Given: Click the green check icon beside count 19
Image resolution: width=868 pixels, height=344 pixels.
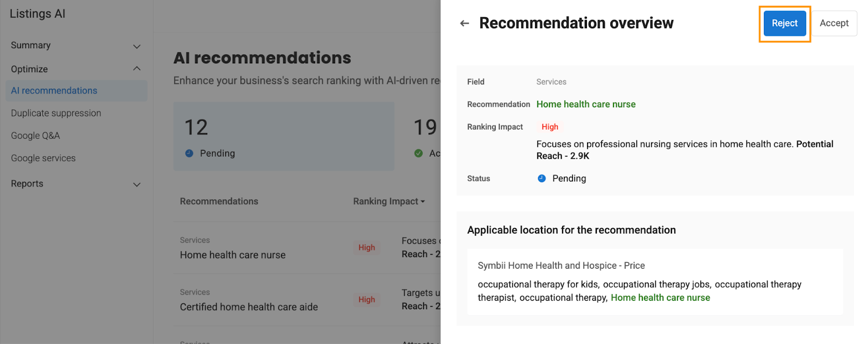Looking at the screenshot, I should pyautogui.click(x=418, y=153).
